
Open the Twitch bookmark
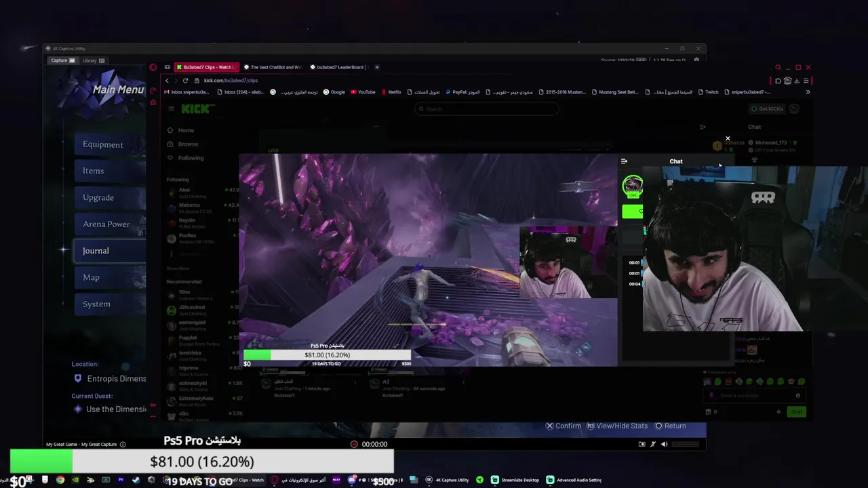click(708, 92)
